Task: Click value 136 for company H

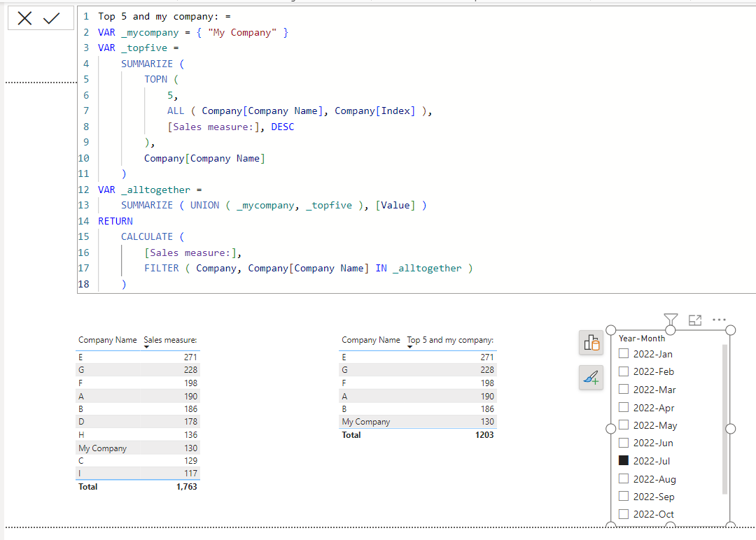Action: tap(191, 435)
